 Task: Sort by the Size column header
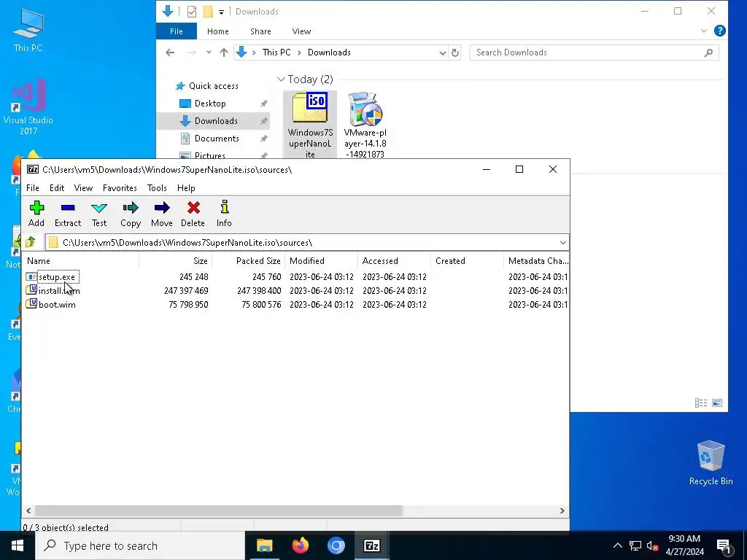click(x=175, y=261)
